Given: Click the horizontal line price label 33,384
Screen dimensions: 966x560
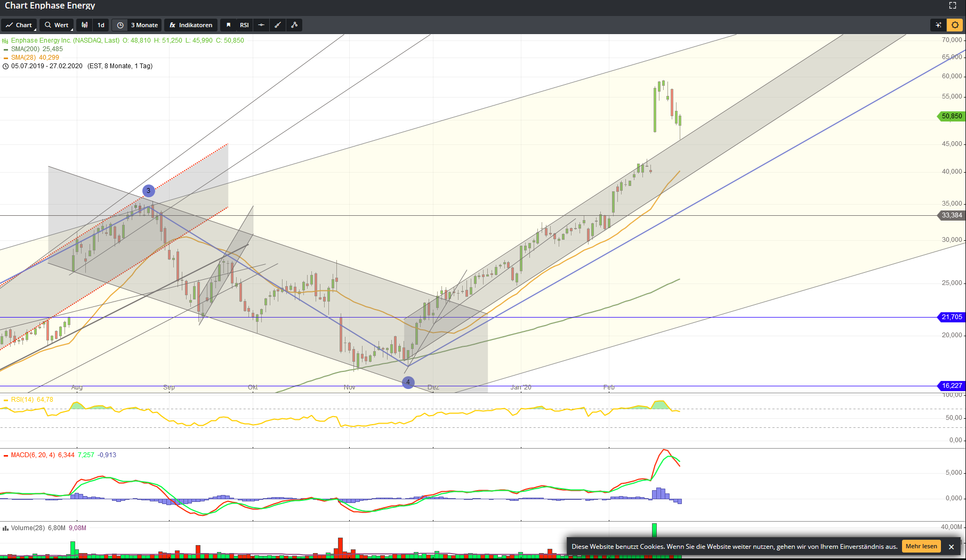Looking at the screenshot, I should [x=952, y=215].
